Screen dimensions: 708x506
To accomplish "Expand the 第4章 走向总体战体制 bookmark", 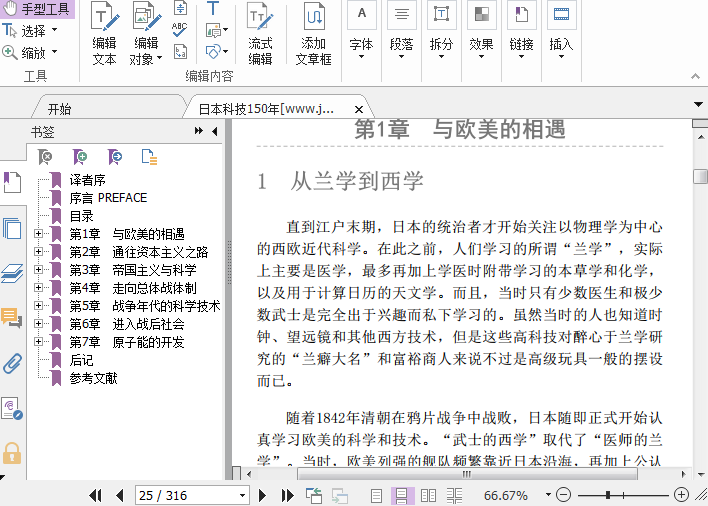I will tap(38, 288).
